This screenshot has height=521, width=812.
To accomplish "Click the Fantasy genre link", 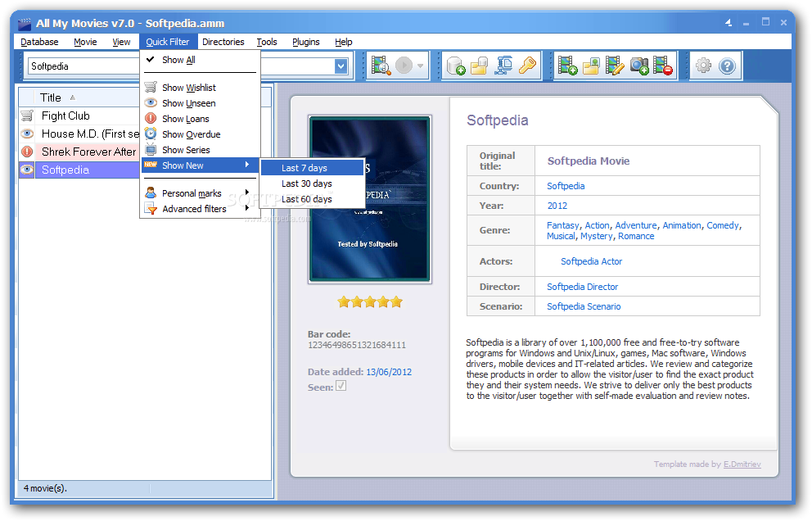I will point(563,225).
